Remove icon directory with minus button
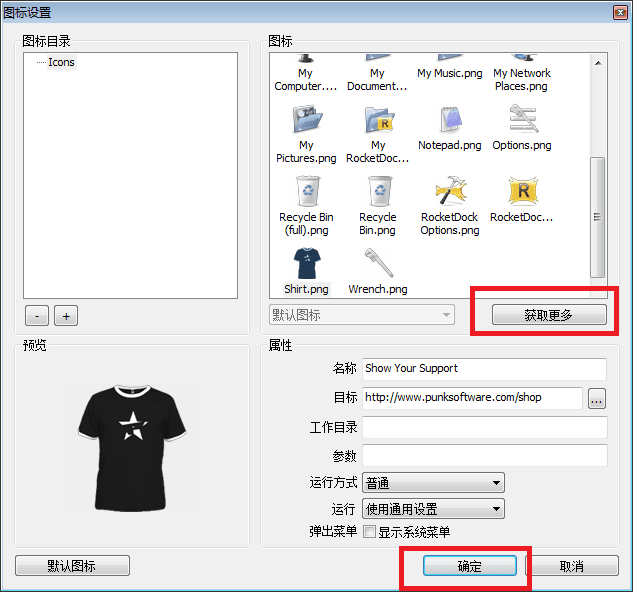Image resolution: width=633 pixels, height=592 pixels. (37, 315)
